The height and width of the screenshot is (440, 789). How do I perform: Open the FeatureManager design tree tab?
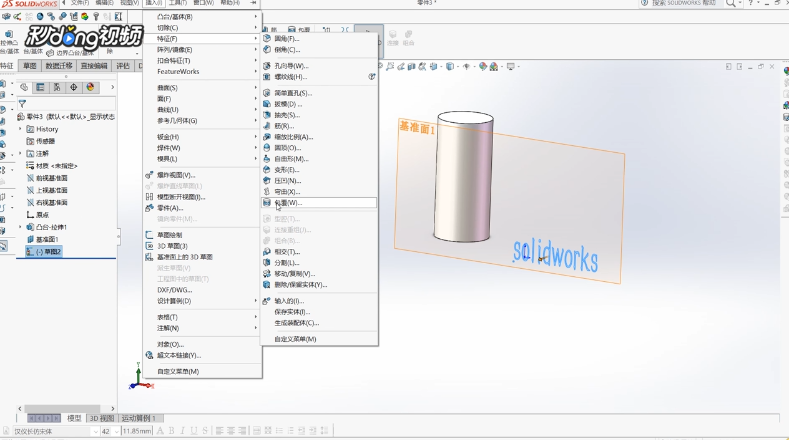24,88
